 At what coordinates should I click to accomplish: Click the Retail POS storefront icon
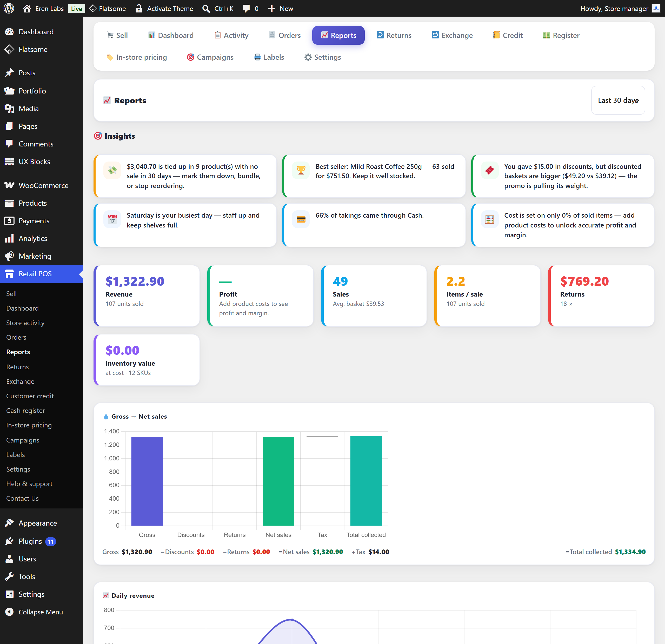(10, 274)
